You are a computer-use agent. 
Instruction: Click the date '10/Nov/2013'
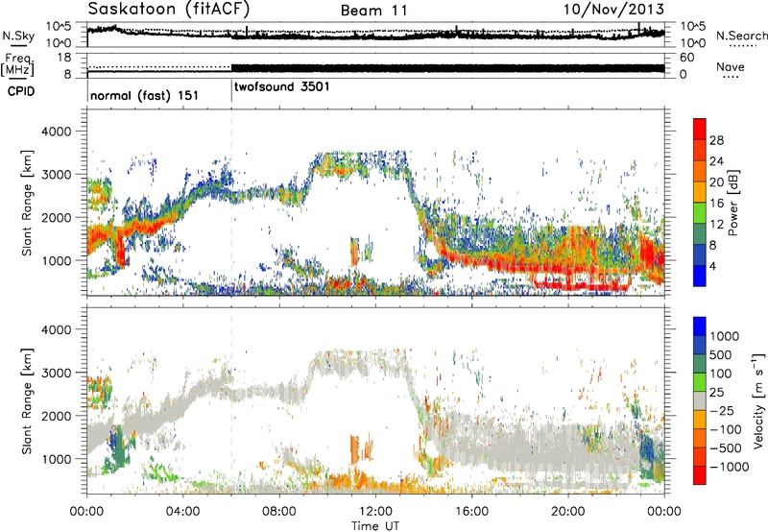click(613, 9)
